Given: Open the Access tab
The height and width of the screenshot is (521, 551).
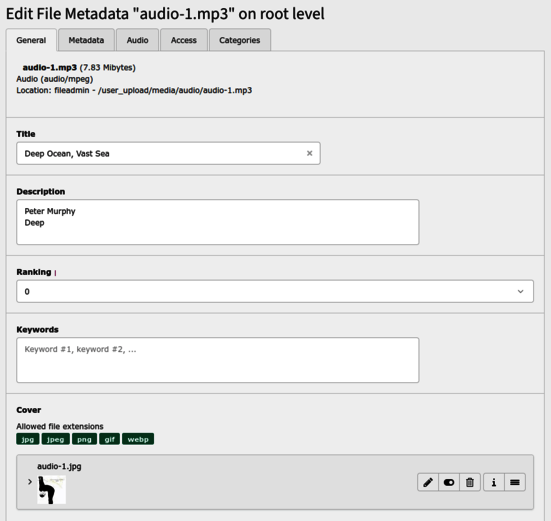Looking at the screenshot, I should click(183, 40).
